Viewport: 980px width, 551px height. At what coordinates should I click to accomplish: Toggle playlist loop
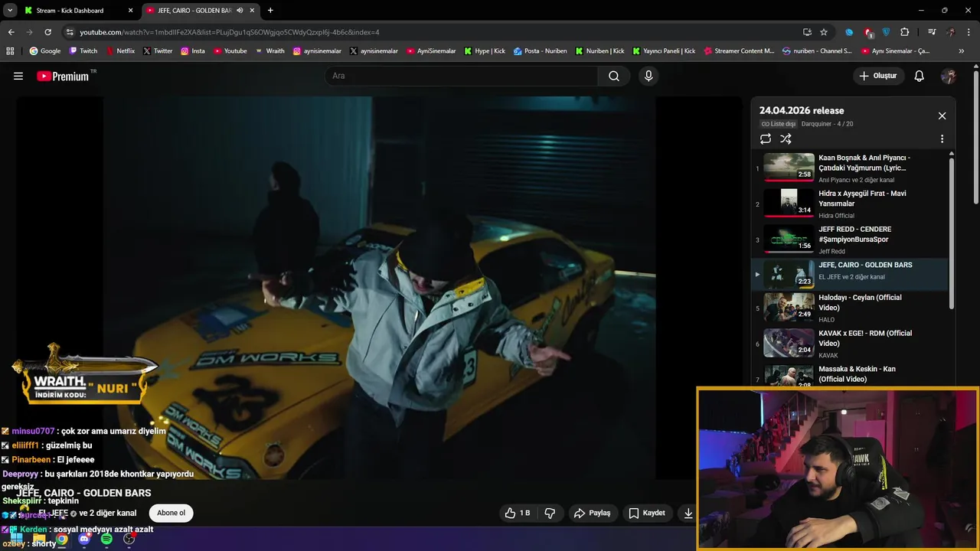766,139
